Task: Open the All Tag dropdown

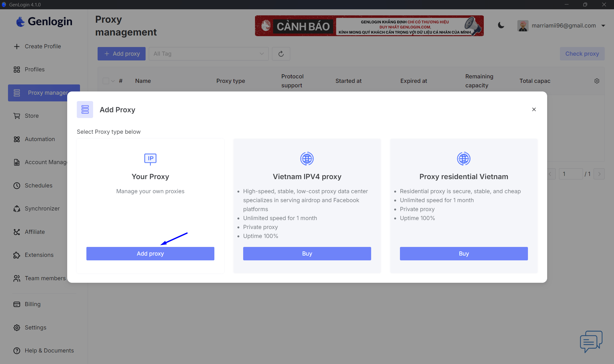Action: [209, 54]
